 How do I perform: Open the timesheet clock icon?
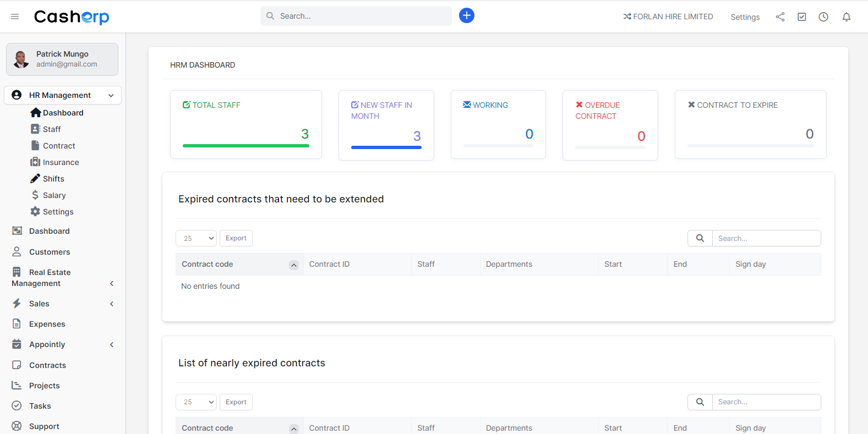pos(823,17)
